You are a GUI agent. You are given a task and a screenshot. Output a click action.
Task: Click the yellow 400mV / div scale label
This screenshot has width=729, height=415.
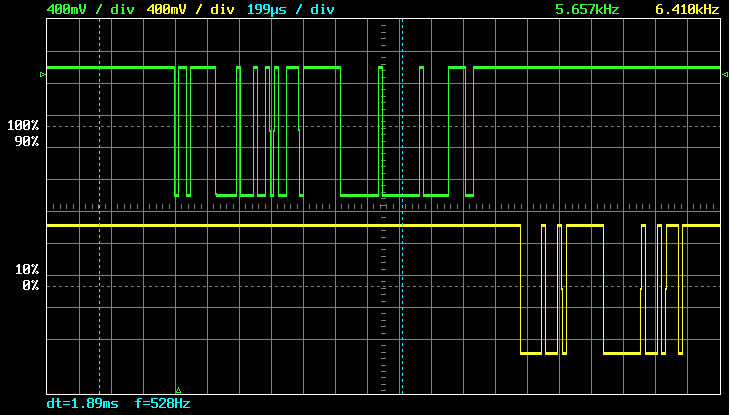pos(193,9)
